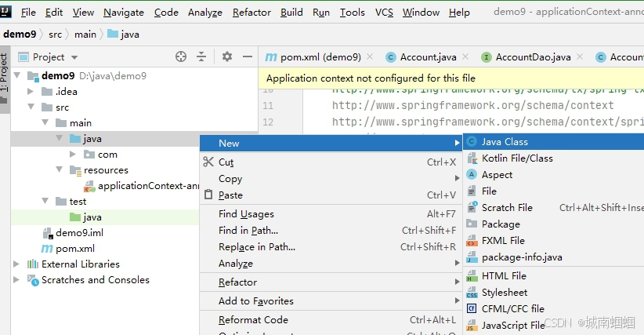The image size is (644, 335).
Task: Click the Maven pom.xml icon in tree
Action: tap(47, 248)
